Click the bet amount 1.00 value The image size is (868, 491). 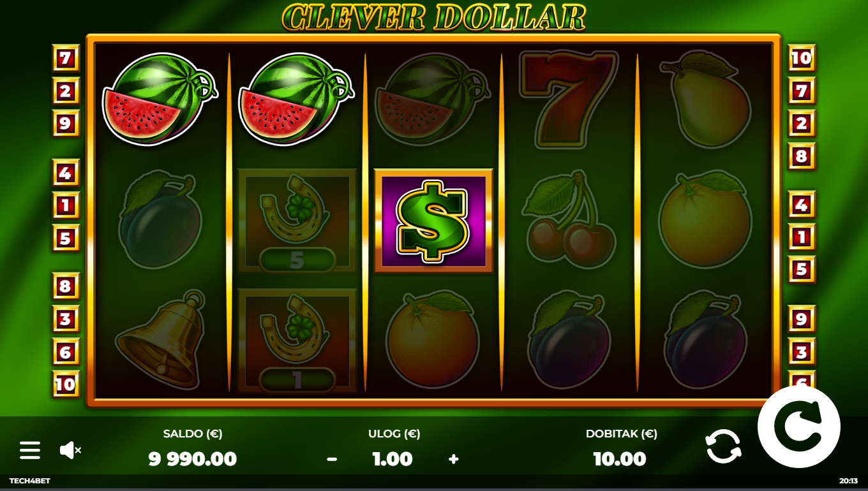pyautogui.click(x=393, y=459)
